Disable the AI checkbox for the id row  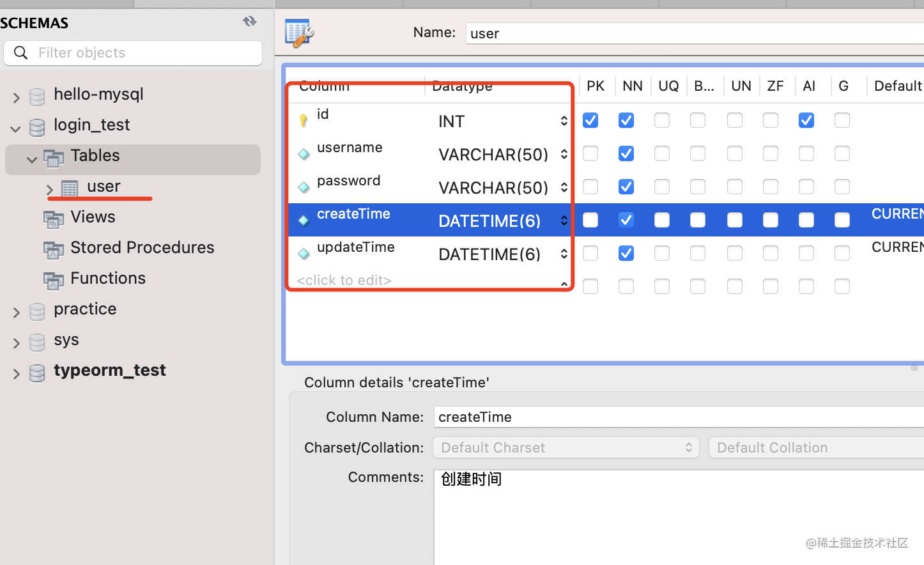click(806, 120)
